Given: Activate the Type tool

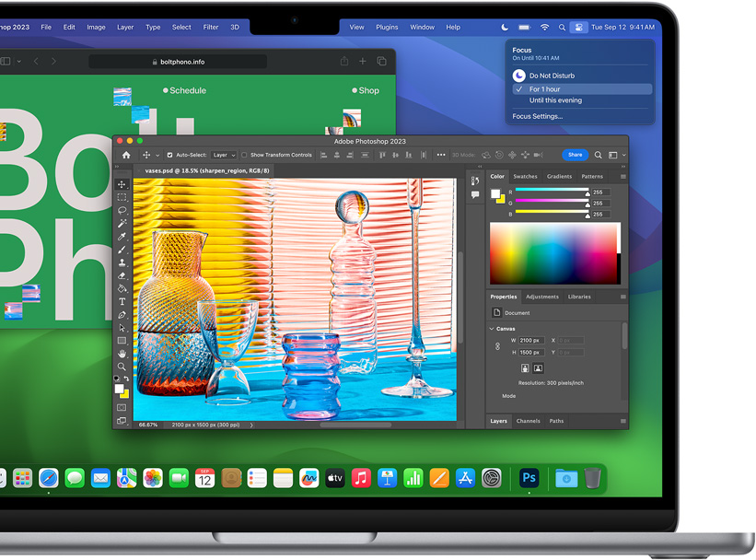Looking at the screenshot, I should (x=122, y=302).
